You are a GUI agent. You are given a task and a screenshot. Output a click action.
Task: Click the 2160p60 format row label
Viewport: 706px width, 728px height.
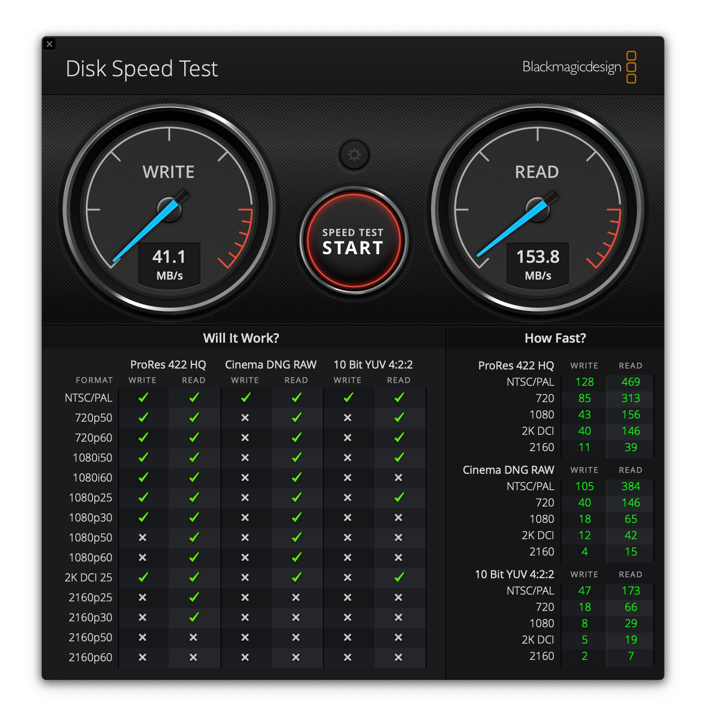coord(90,658)
